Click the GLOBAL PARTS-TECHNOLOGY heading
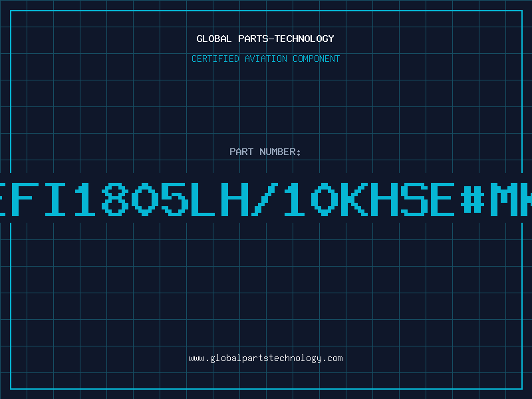 click(265, 39)
